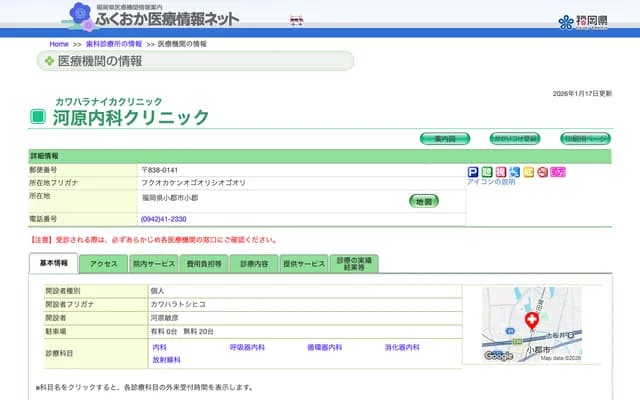Open the アクセス tab

(x=104, y=264)
